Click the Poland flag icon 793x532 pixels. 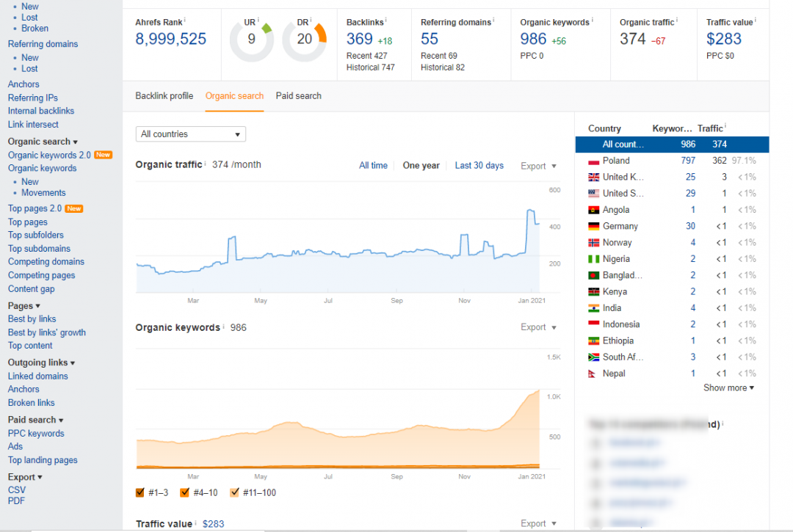(x=594, y=161)
